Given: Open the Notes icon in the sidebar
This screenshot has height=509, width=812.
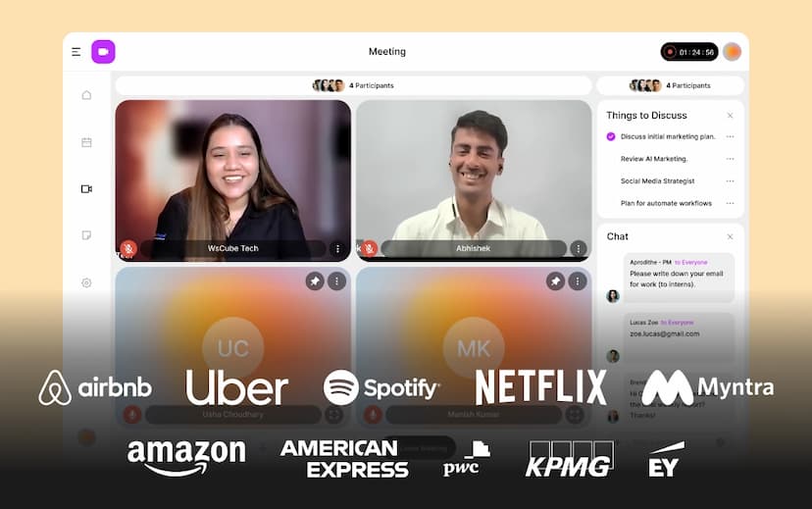Looking at the screenshot, I should point(86,235).
